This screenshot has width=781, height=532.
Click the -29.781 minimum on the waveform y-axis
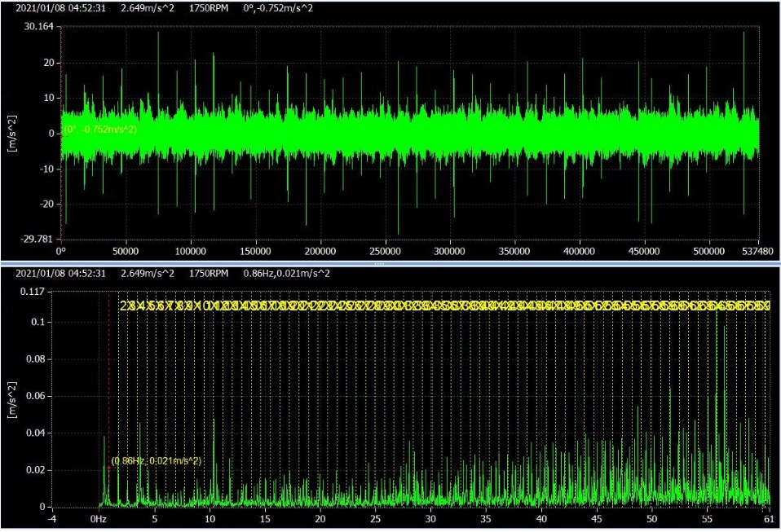37,240
